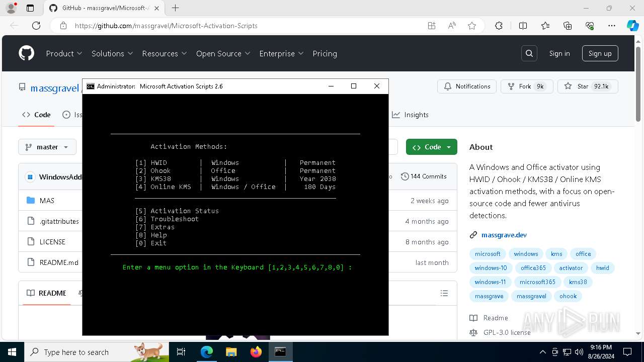Fork the repository button
Screen dimensions: 644x362
point(527,86)
